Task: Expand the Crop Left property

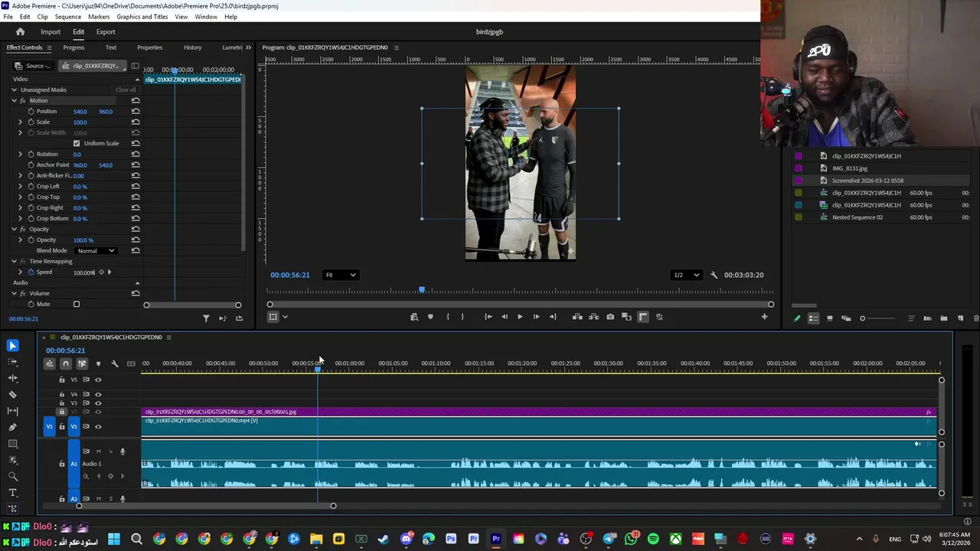Action: (21, 187)
